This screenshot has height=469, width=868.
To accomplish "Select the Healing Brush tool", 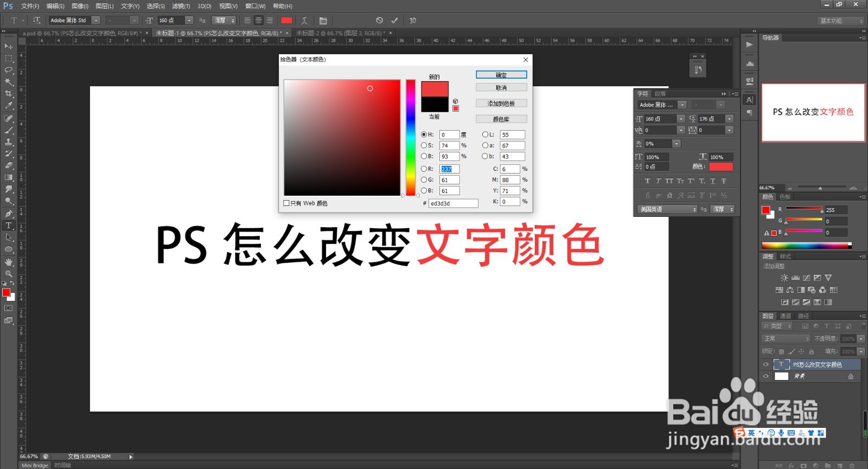I will point(8,118).
